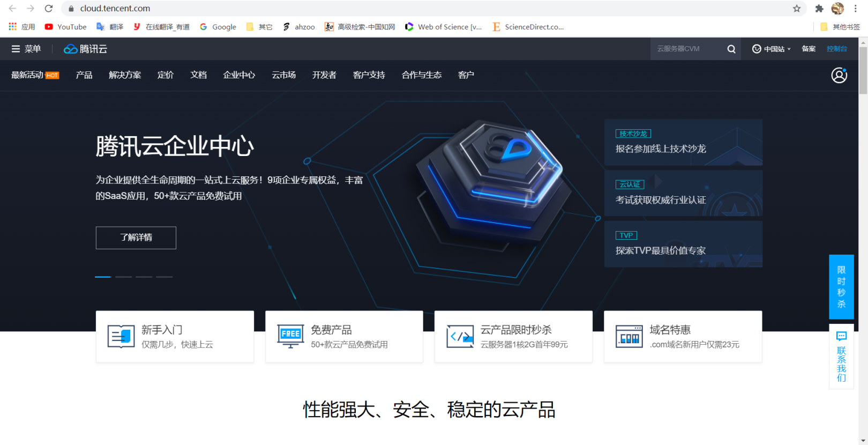This screenshot has height=445, width=868.
Task: Open the 产品 menu
Action: coord(84,75)
